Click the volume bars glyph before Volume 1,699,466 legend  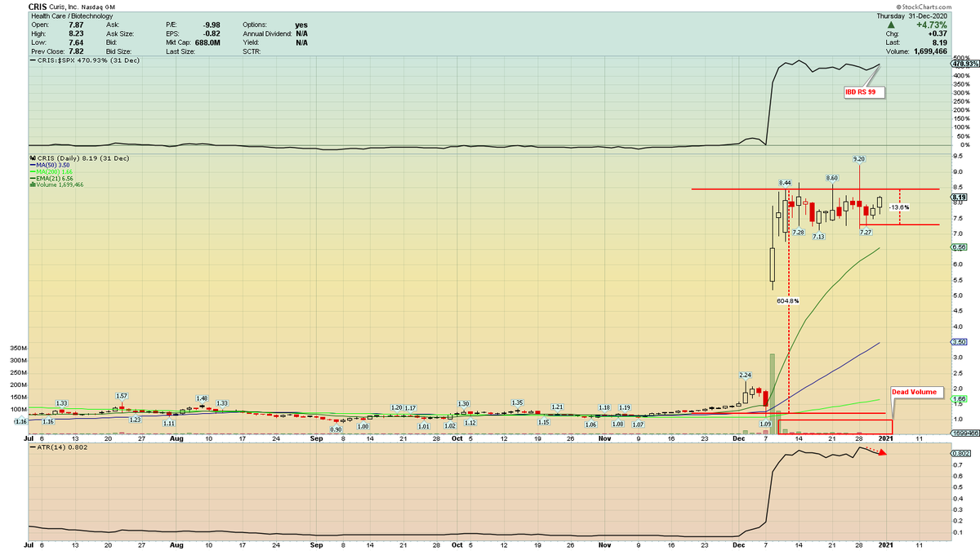click(31, 184)
